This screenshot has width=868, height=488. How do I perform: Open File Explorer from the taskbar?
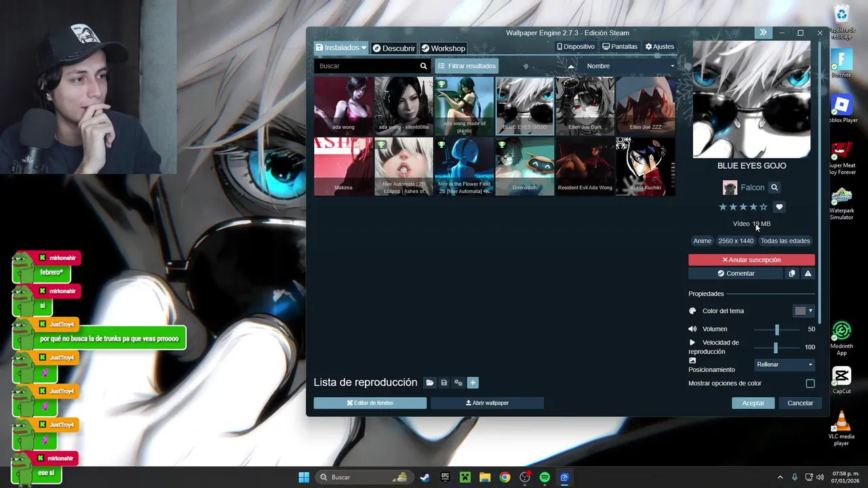pos(485,477)
